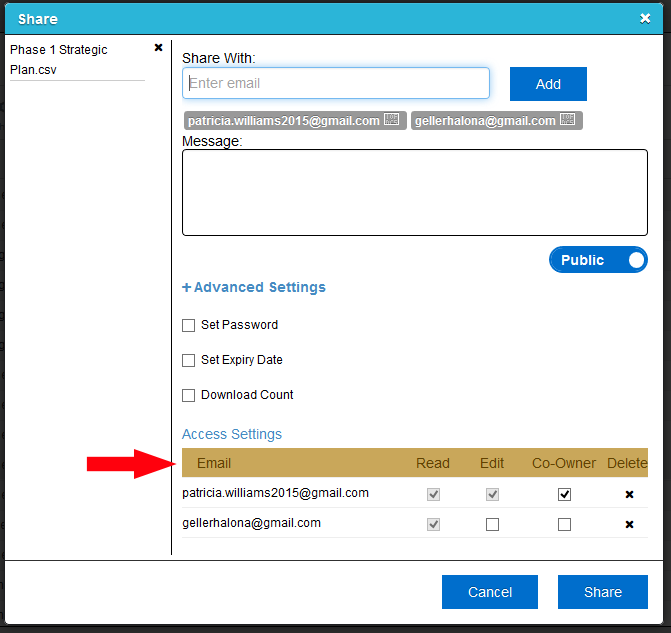Make gellerhalona@gmail.com a Co-Owner
The width and height of the screenshot is (671, 633).
point(565,524)
